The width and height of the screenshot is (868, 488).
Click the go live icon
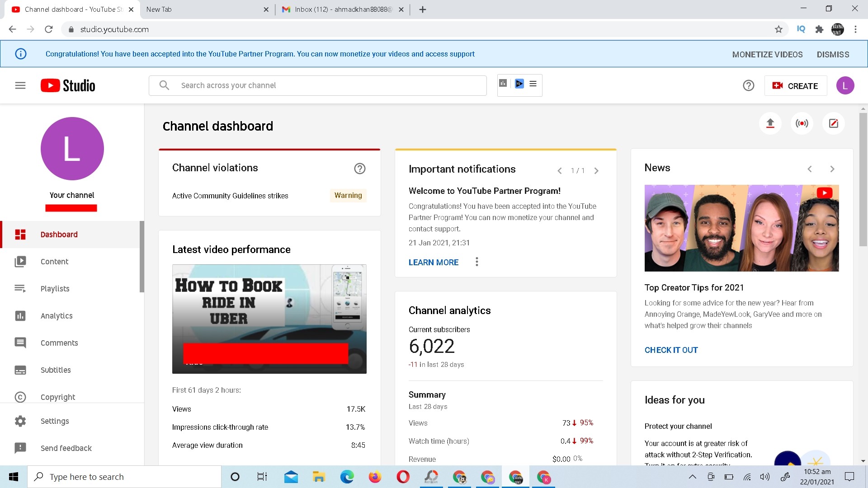802,123
